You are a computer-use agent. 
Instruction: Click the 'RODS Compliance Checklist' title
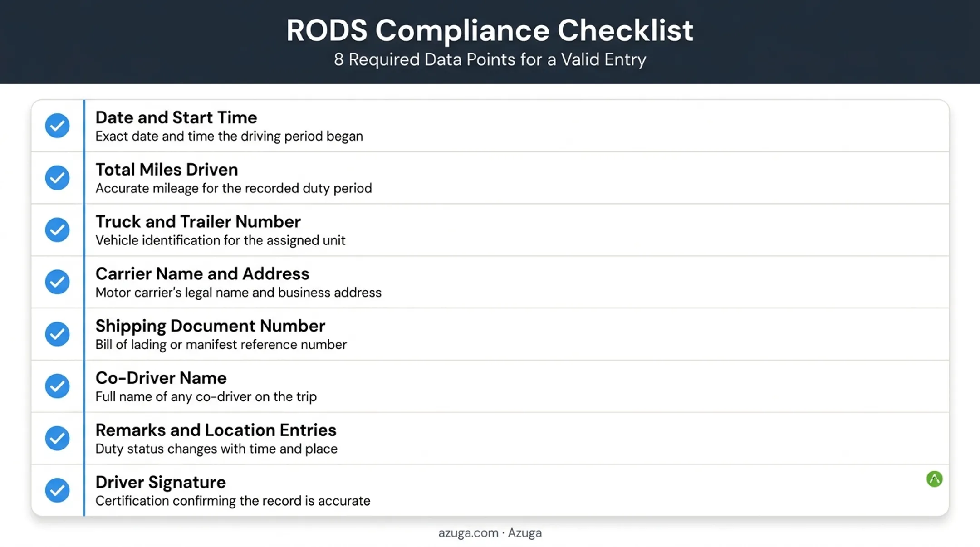coord(490,30)
